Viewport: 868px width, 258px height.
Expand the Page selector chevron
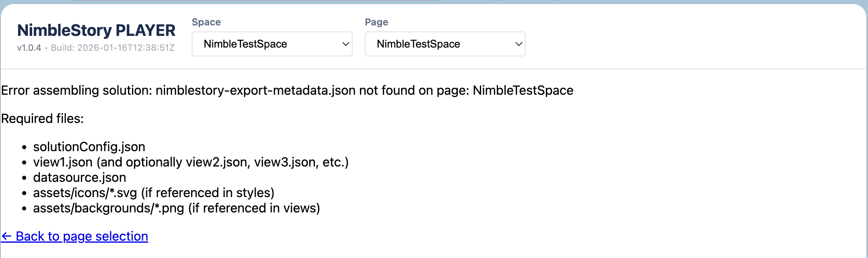(519, 44)
